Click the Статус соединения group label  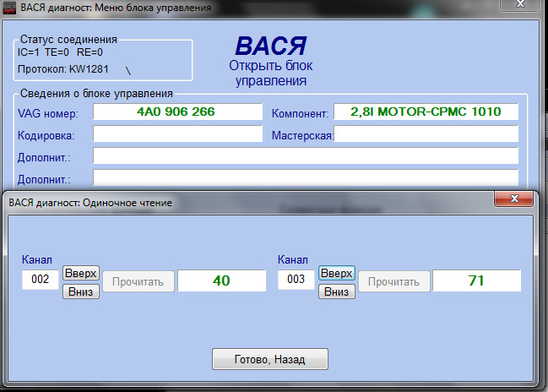[68, 39]
